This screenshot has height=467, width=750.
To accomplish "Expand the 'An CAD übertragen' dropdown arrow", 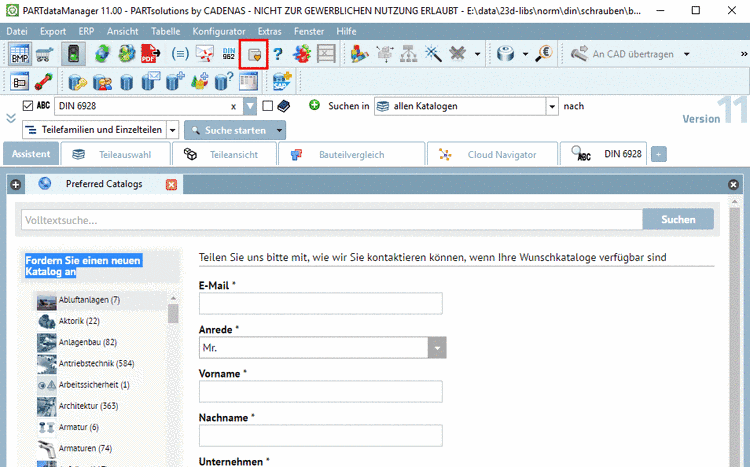I will tap(687, 54).
